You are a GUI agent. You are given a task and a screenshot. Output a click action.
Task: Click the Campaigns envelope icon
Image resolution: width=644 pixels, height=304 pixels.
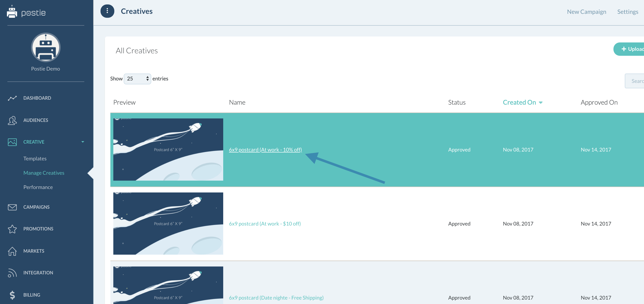pyautogui.click(x=12, y=207)
